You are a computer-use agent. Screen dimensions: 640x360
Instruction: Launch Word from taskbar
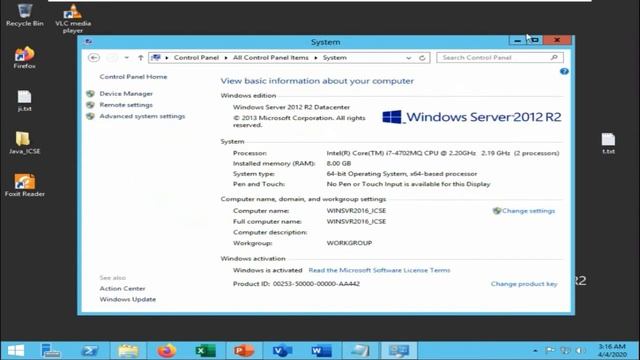point(321,351)
